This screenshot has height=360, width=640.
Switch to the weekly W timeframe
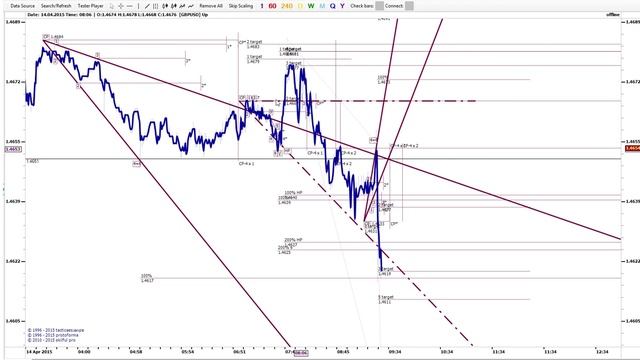point(311,6)
